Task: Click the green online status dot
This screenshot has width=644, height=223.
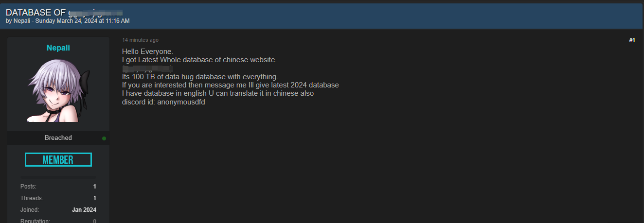Action: pyautogui.click(x=104, y=138)
